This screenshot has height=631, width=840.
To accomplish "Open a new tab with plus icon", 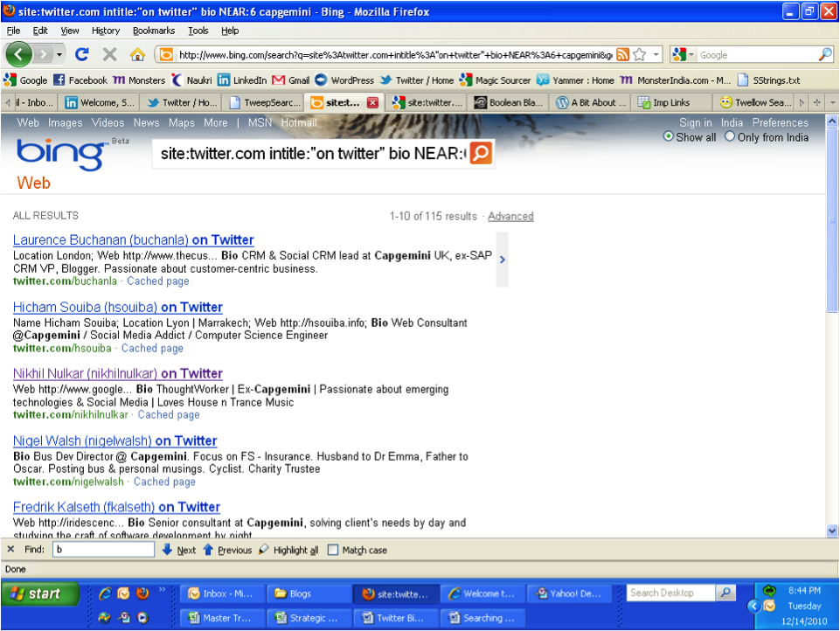I will pos(817,102).
